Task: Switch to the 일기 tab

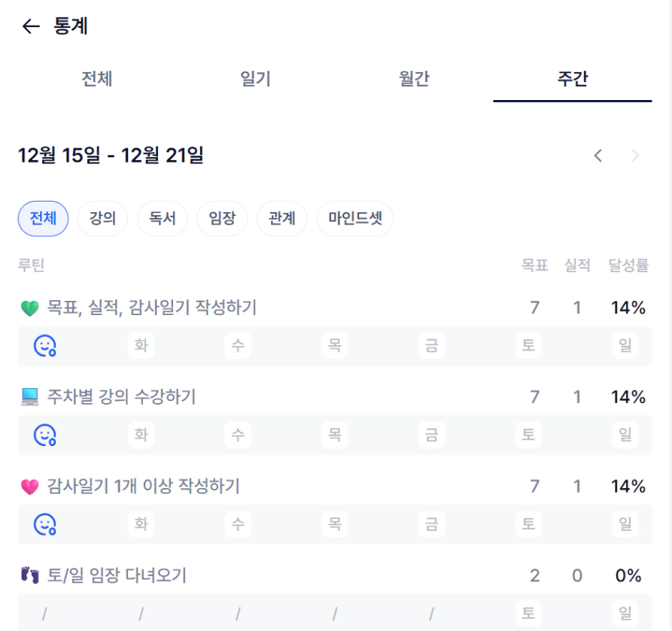Action: (x=255, y=79)
